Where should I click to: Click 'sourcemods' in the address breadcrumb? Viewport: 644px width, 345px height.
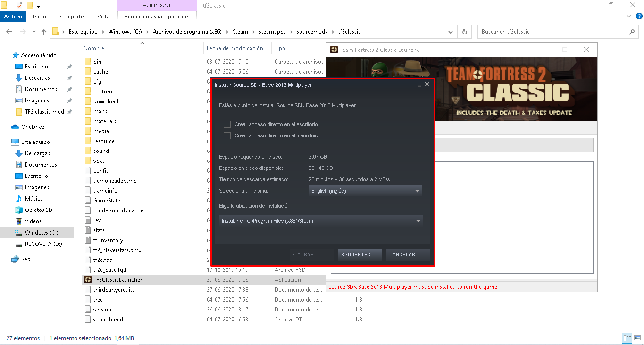point(312,32)
